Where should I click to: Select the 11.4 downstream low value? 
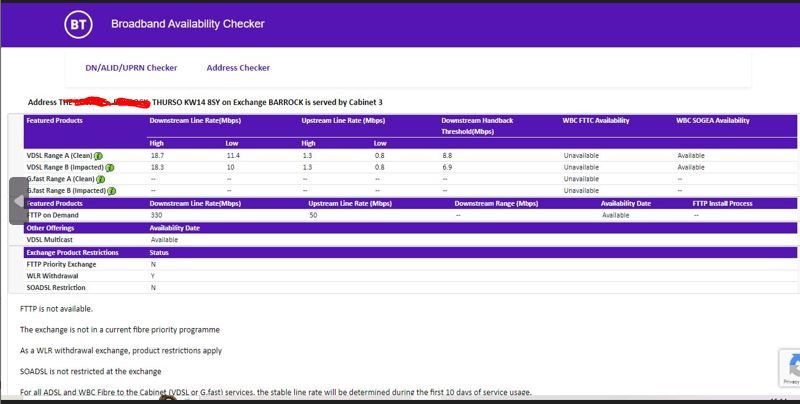point(233,156)
